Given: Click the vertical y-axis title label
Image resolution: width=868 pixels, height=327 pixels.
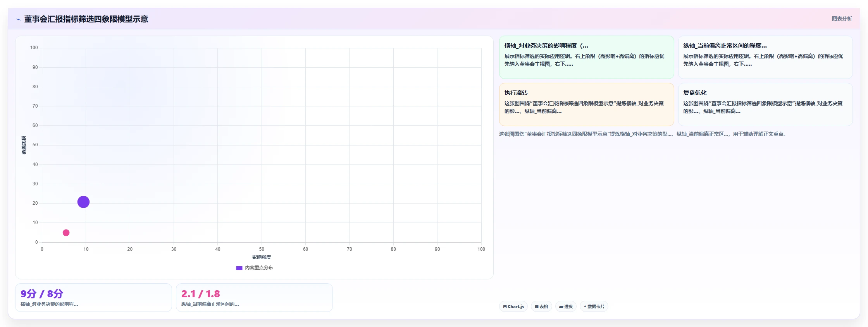Looking at the screenshot, I should coord(24,145).
